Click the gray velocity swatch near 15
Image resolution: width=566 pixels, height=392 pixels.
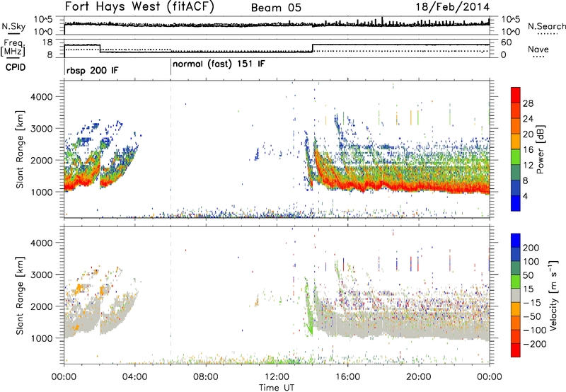[516, 295]
